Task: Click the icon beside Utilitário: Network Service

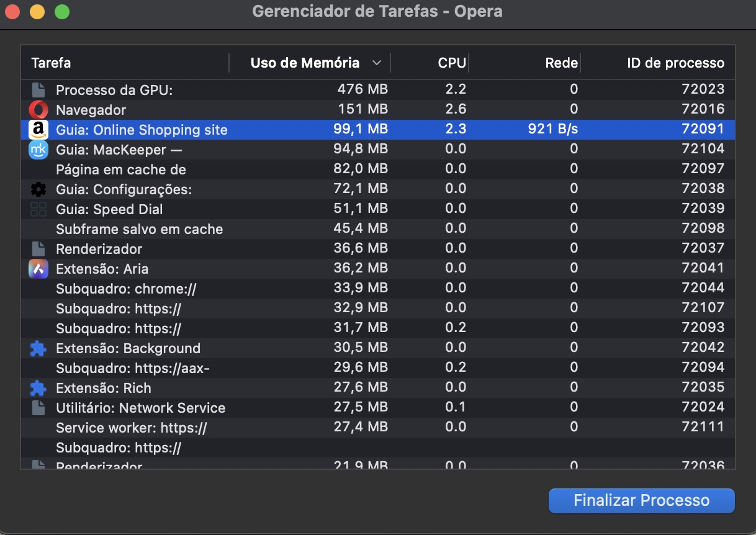Action: click(x=38, y=408)
